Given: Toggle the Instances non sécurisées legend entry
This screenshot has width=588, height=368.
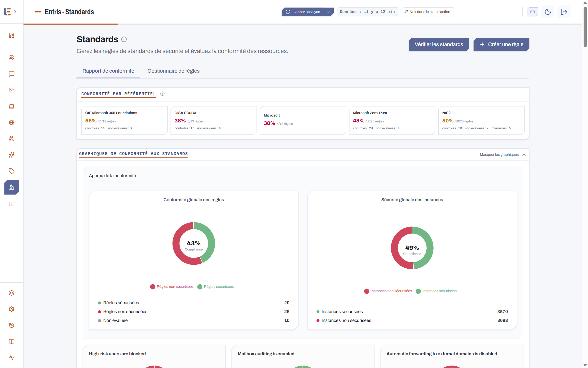Looking at the screenshot, I should (388, 291).
